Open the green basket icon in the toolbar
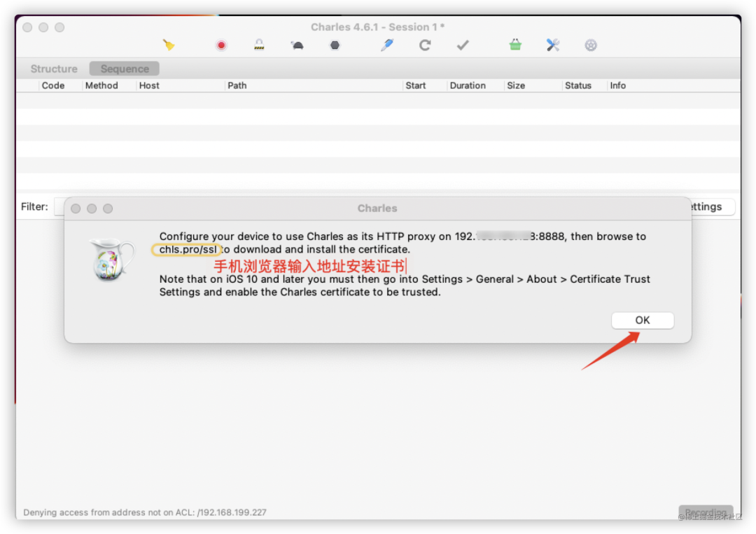Image resolution: width=756 pixels, height=534 pixels. pos(515,45)
